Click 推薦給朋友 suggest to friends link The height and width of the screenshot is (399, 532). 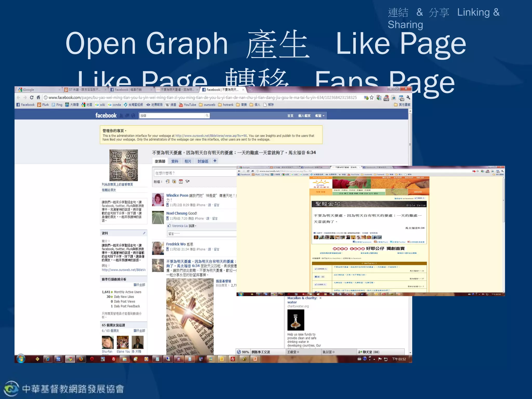coord(109,190)
